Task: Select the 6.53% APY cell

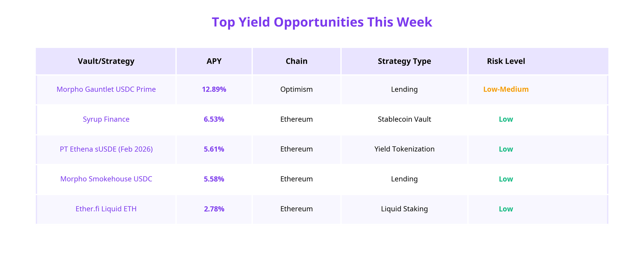Action: [214, 119]
